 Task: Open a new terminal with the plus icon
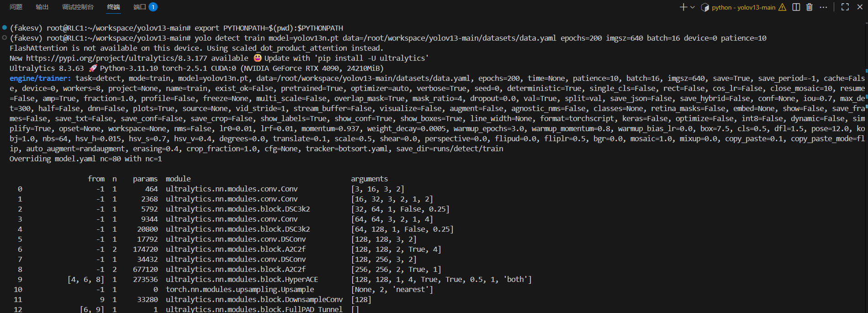click(x=683, y=7)
